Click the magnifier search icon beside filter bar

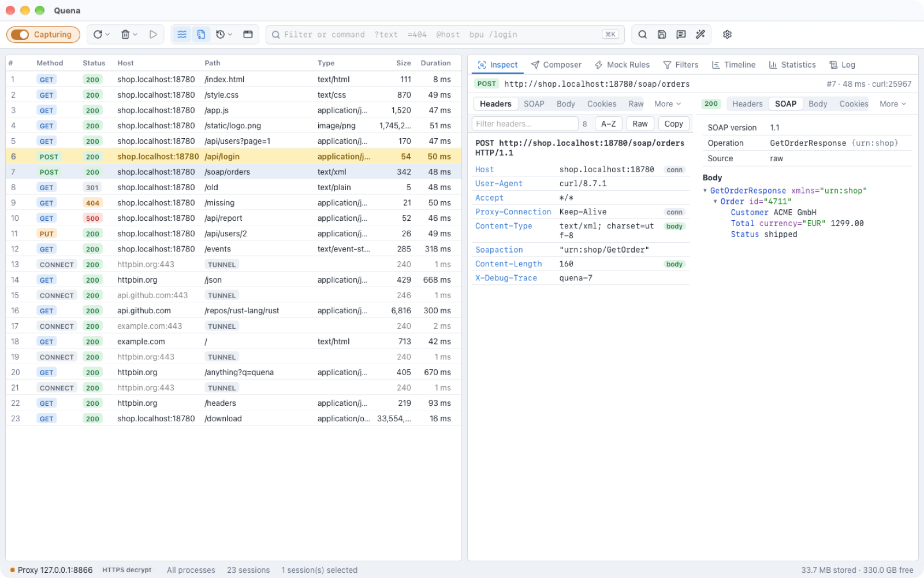click(x=643, y=35)
